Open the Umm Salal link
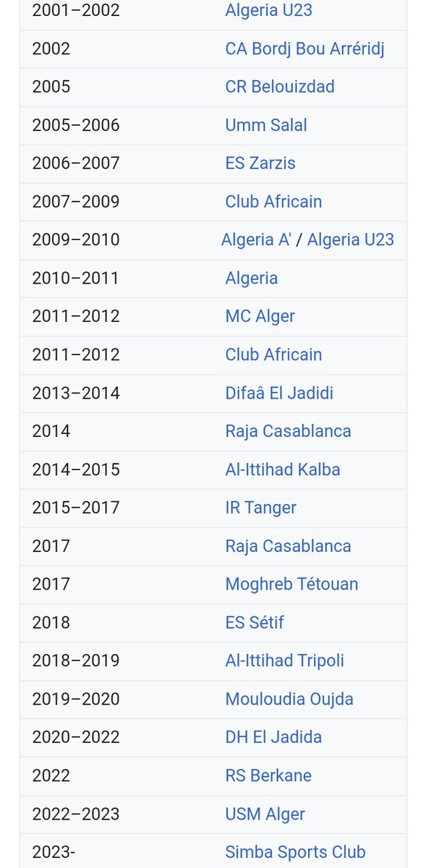 (x=266, y=125)
